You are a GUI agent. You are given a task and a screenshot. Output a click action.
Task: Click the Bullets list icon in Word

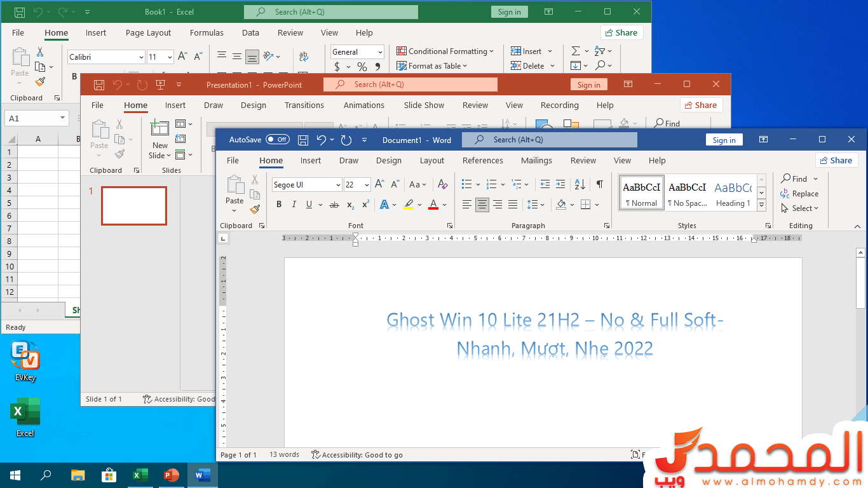pyautogui.click(x=467, y=184)
